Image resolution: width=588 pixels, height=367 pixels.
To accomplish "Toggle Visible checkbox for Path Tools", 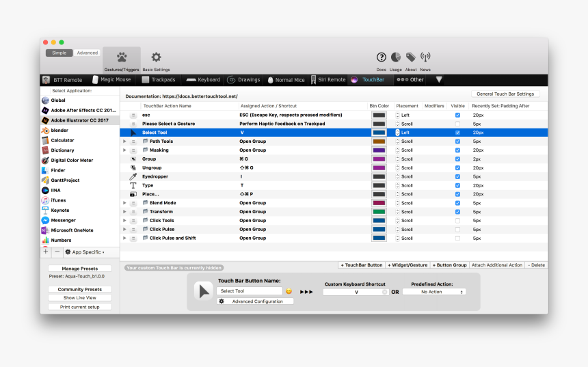I will [x=457, y=141].
